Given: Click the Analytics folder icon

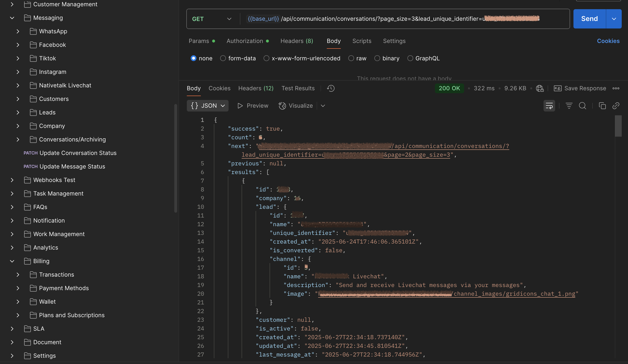Looking at the screenshot, I should pos(28,248).
